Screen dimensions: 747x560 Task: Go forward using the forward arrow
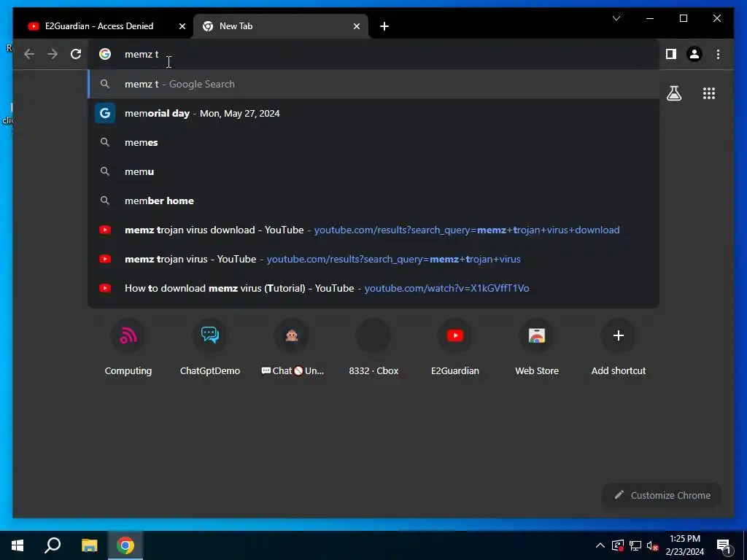53,54
